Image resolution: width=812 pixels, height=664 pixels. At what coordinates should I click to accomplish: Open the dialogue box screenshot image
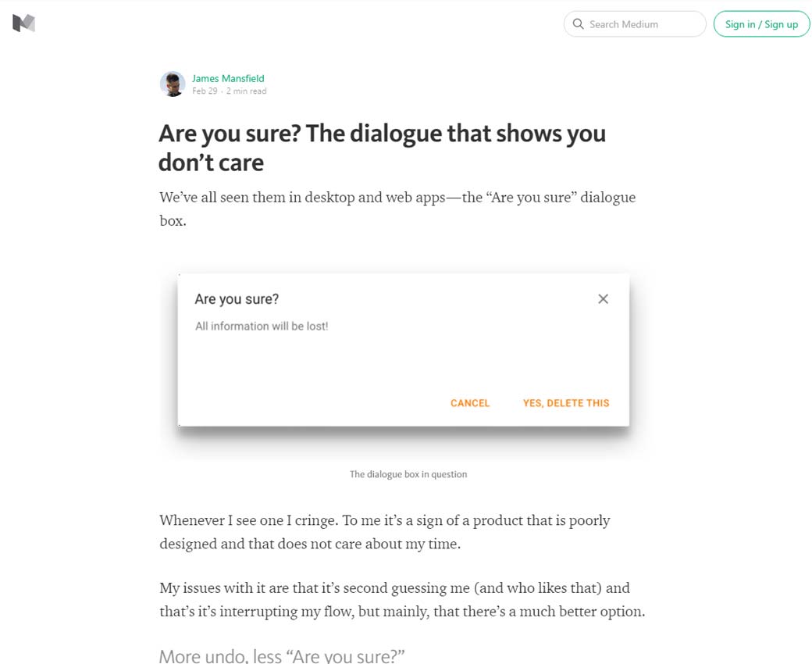(403, 359)
